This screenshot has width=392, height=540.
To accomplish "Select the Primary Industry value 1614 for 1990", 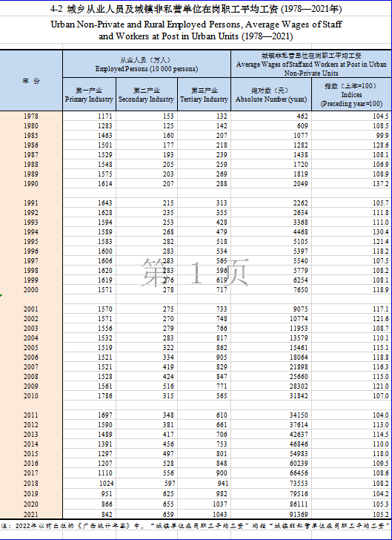I will click(89, 183).
